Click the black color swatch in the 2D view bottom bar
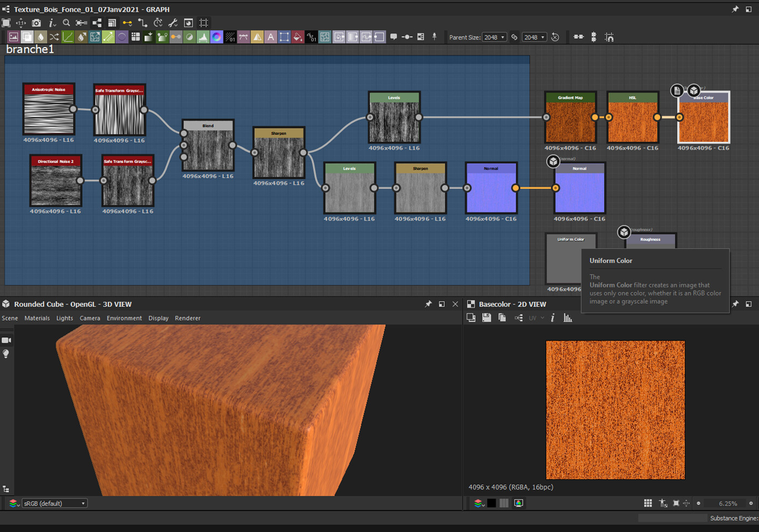Screen dimensions: 759x532 [492, 503]
